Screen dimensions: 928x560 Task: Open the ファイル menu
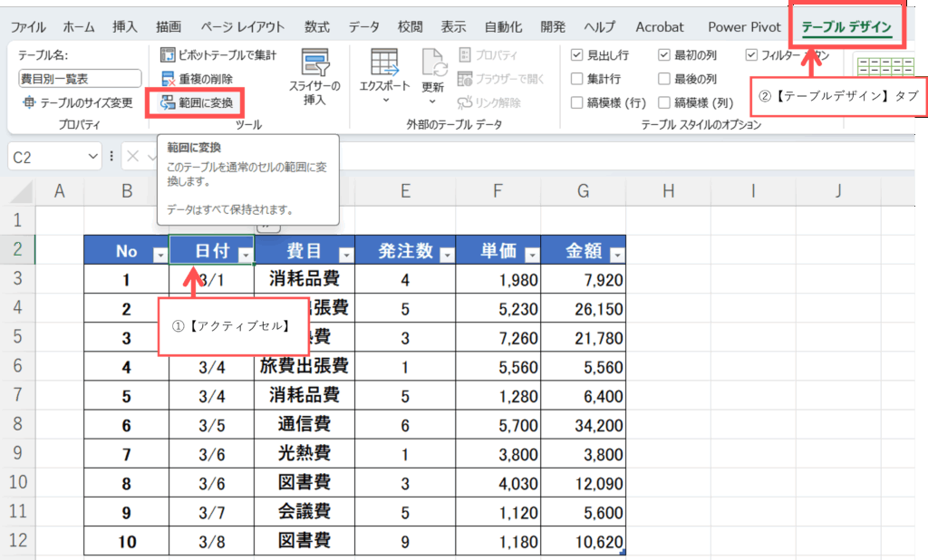[x=28, y=27]
